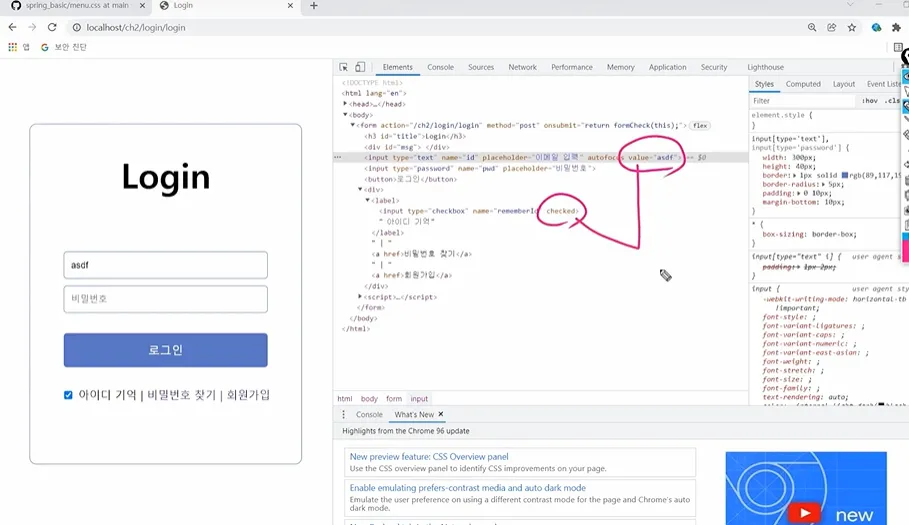Collapse the form element node

click(x=352, y=125)
